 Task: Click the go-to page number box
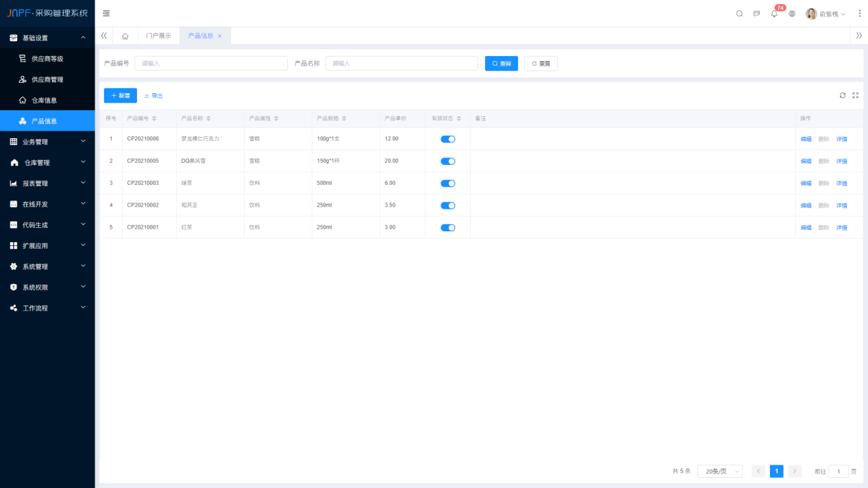tap(839, 472)
